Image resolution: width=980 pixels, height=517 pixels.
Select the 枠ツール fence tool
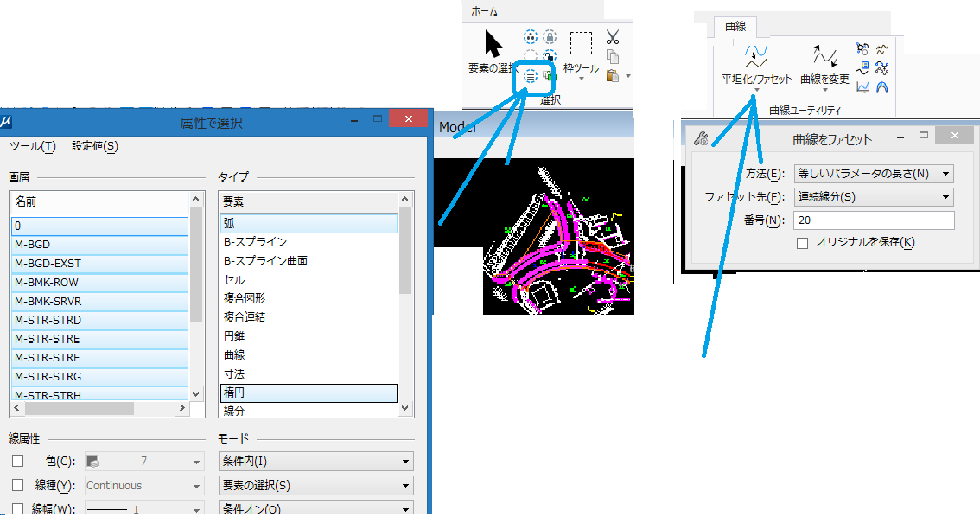pos(581,44)
